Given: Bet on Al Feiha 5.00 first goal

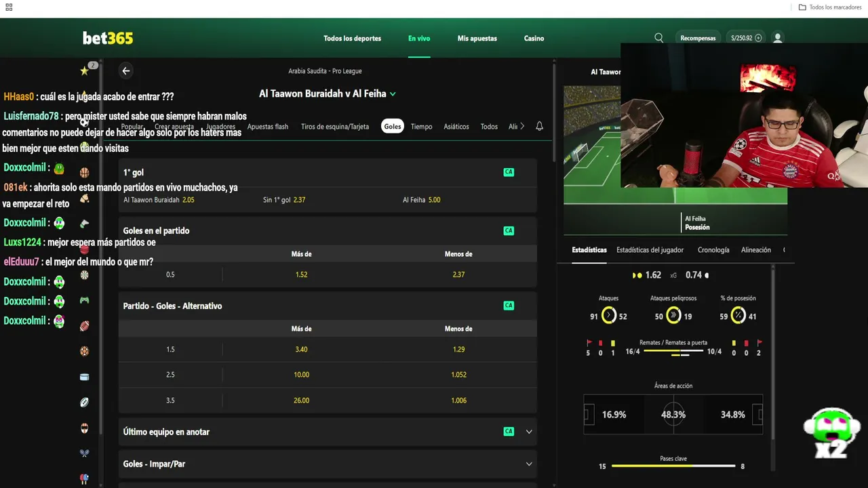Looking at the screenshot, I should [x=467, y=200].
